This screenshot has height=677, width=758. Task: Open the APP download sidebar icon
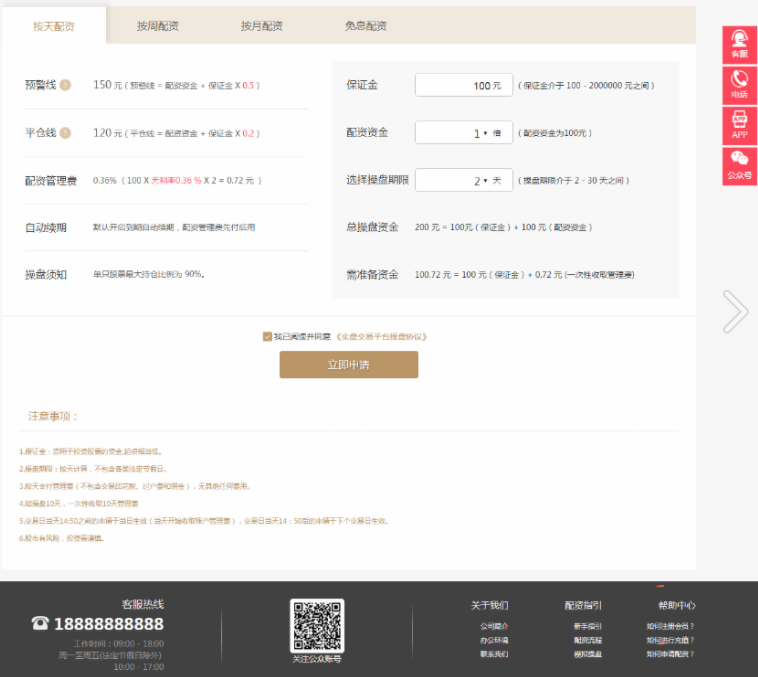point(739,125)
